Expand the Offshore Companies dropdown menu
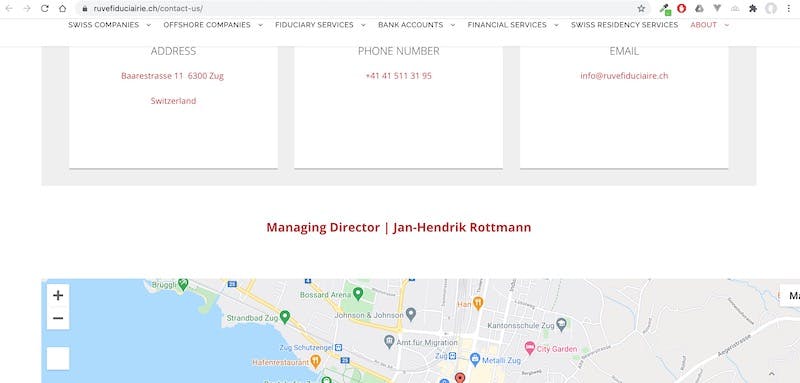The image size is (800, 383). [x=260, y=24]
